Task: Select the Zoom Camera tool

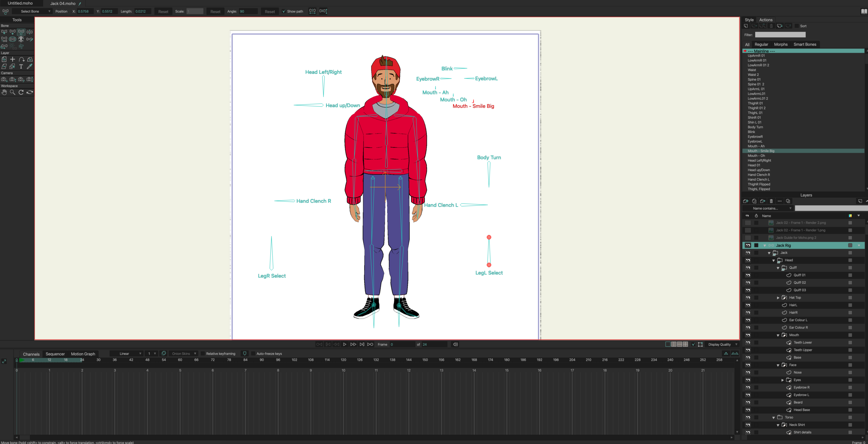Action: tap(13, 79)
